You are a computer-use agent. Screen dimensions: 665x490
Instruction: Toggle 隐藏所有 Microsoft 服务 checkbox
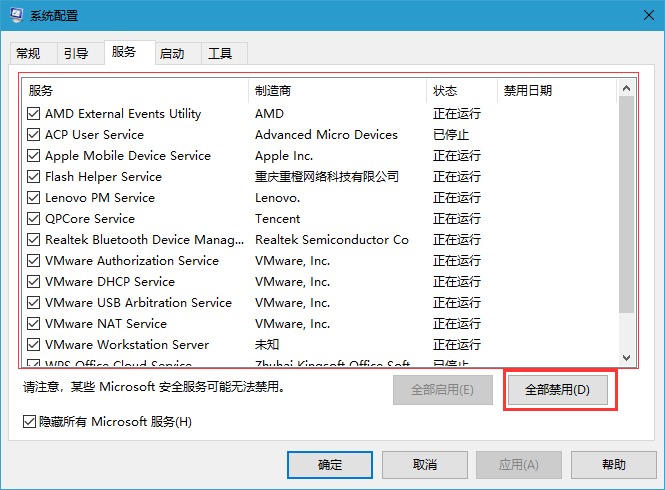(29, 421)
